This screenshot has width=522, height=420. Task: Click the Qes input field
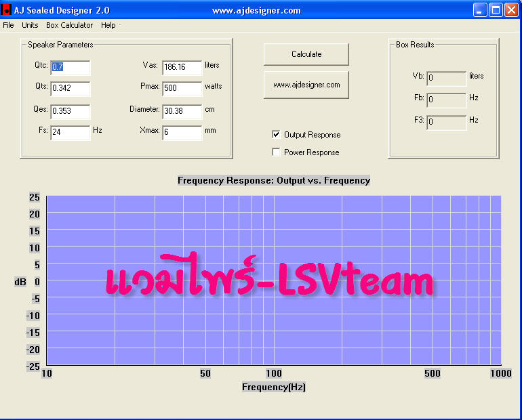point(71,111)
